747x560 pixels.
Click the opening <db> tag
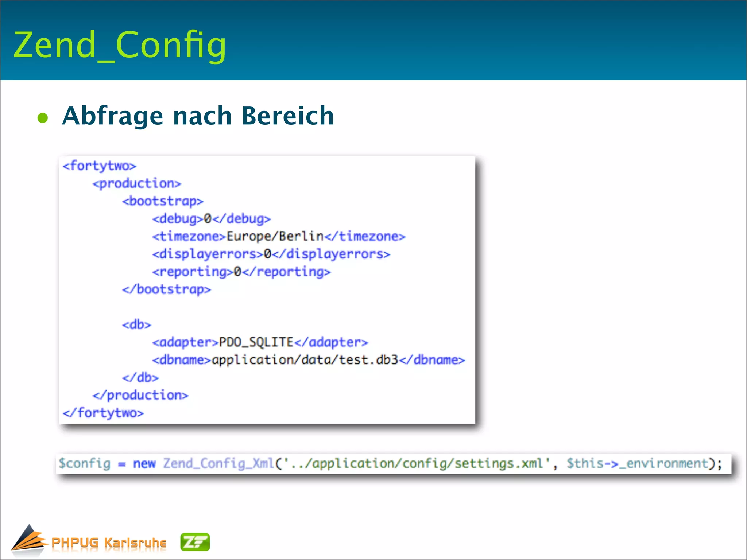point(136,324)
